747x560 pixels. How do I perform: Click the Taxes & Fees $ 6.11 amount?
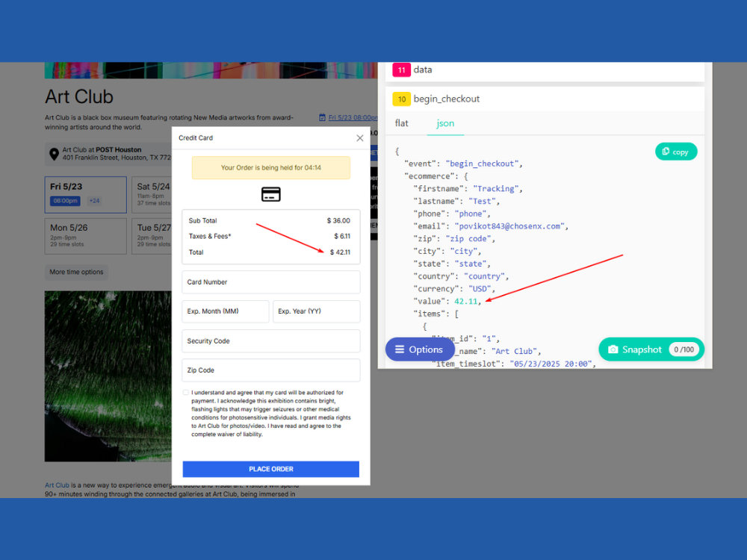pos(342,236)
